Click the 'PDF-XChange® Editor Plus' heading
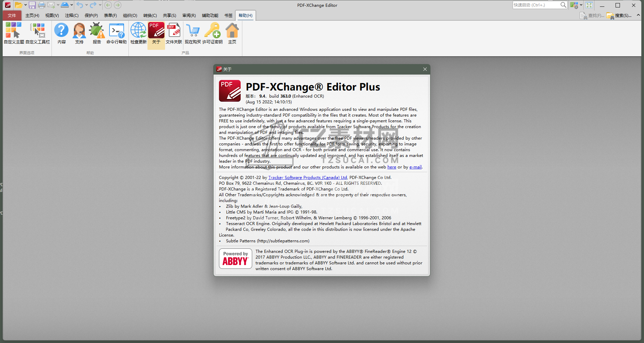 (x=313, y=87)
